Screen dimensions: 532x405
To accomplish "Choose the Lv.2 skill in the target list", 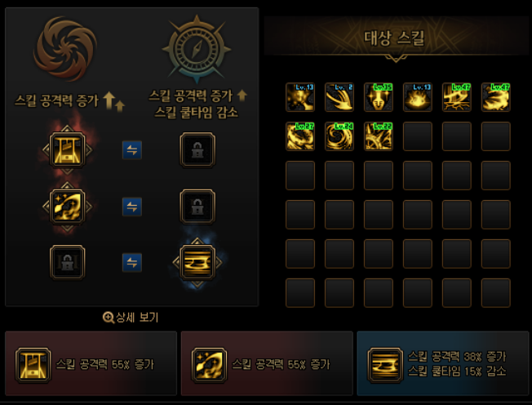I will 339,97.
